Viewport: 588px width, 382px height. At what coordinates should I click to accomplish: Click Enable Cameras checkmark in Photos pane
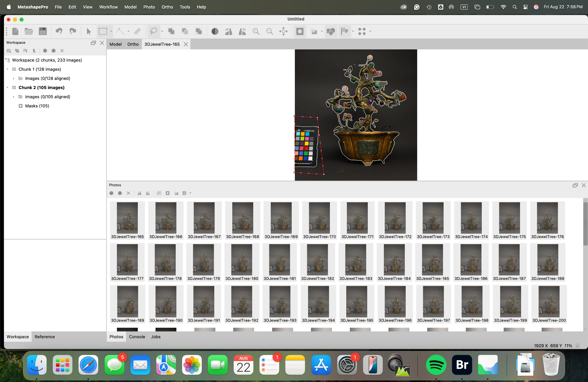[111, 193]
